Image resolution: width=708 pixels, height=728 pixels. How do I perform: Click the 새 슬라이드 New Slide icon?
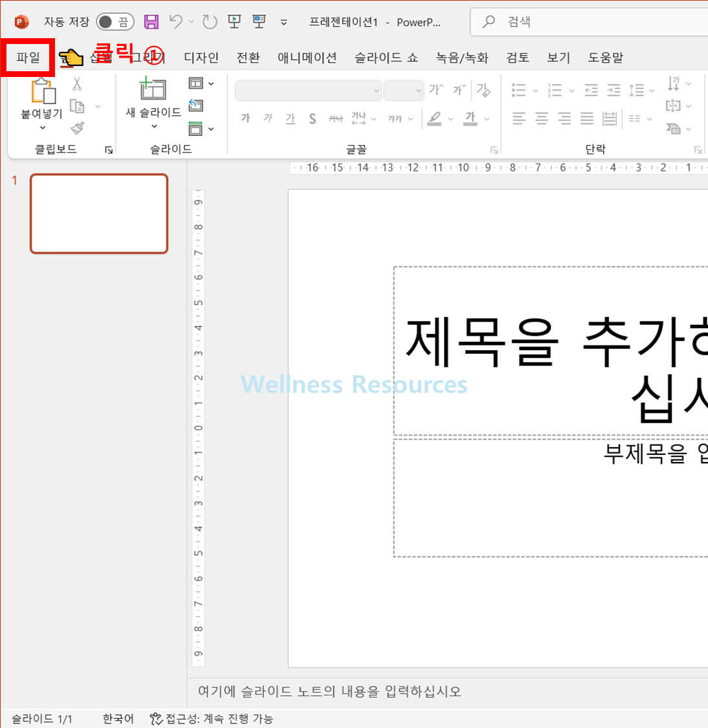(x=153, y=89)
